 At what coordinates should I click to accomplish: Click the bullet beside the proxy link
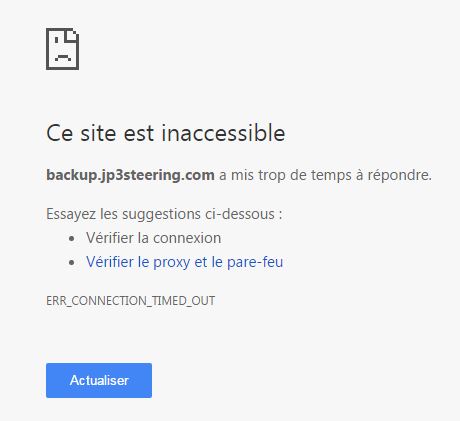click(71, 263)
